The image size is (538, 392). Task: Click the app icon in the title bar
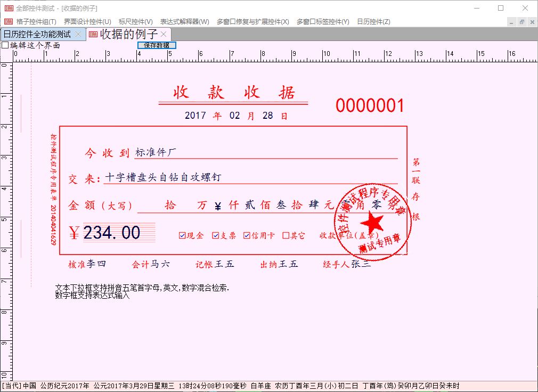[x=9, y=8]
